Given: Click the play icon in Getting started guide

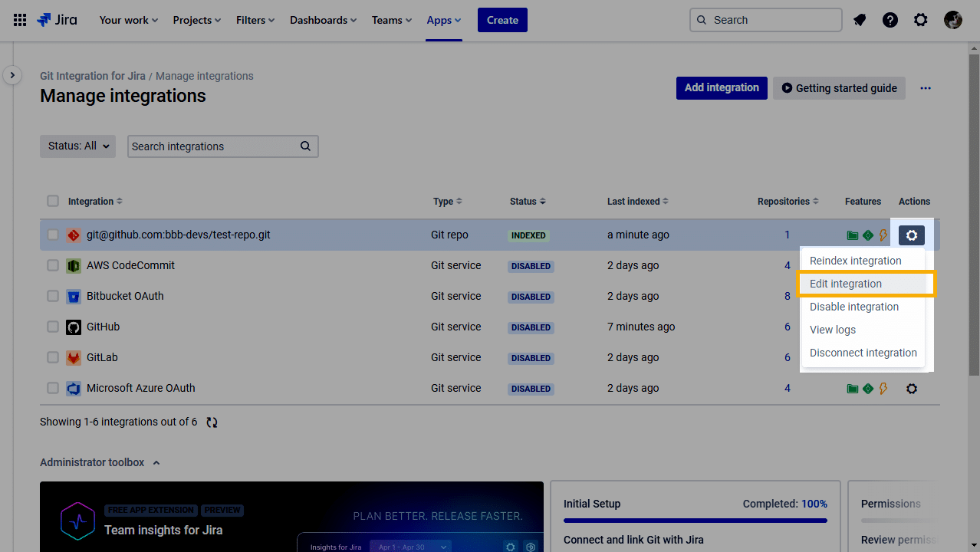Looking at the screenshot, I should point(787,88).
